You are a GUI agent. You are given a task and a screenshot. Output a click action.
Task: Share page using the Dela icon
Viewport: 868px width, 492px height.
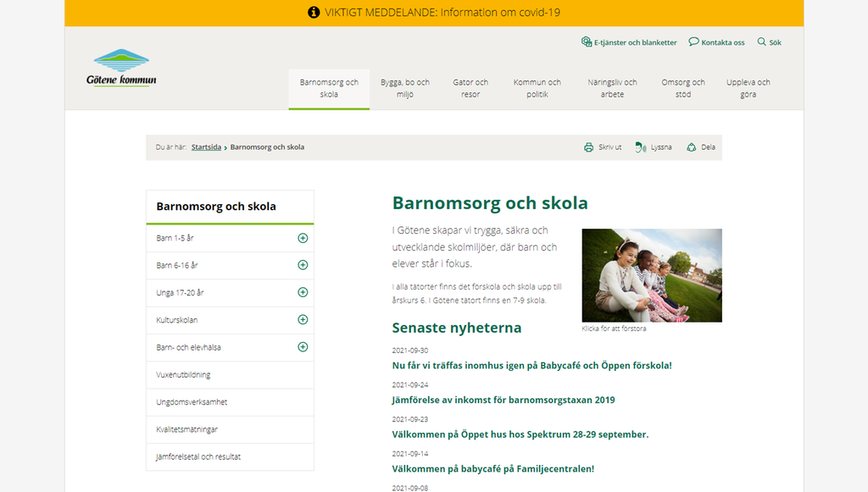pos(692,147)
